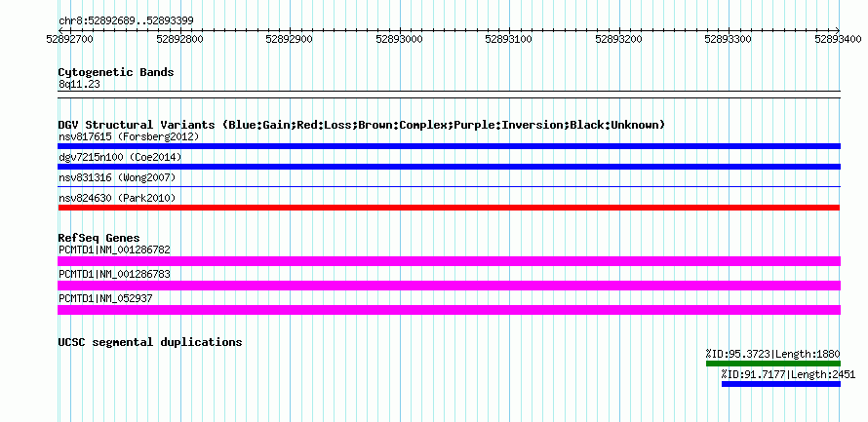Select the PCMTD1|NM_052937 gene label
The height and width of the screenshot is (422, 868).
pyautogui.click(x=105, y=298)
